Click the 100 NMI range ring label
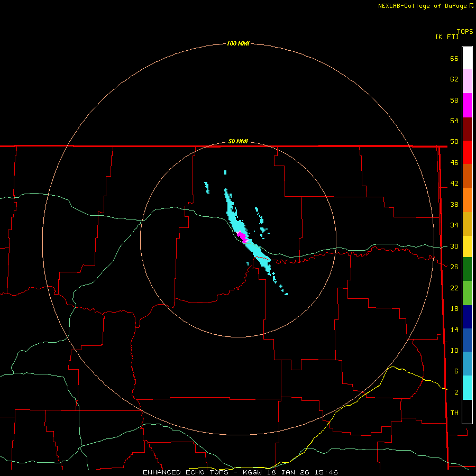This screenshot has width=476, height=476. click(x=238, y=43)
